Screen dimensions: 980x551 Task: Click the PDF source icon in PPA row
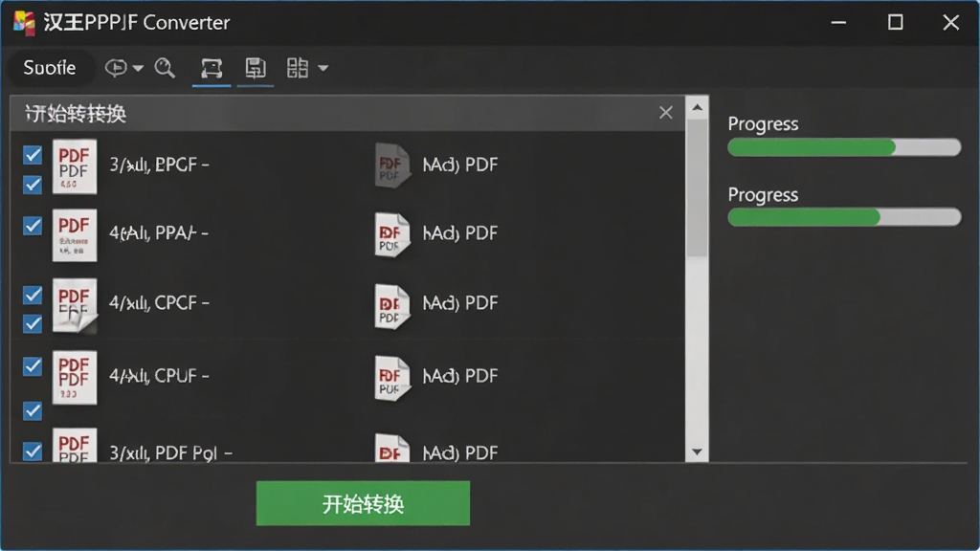click(x=75, y=235)
